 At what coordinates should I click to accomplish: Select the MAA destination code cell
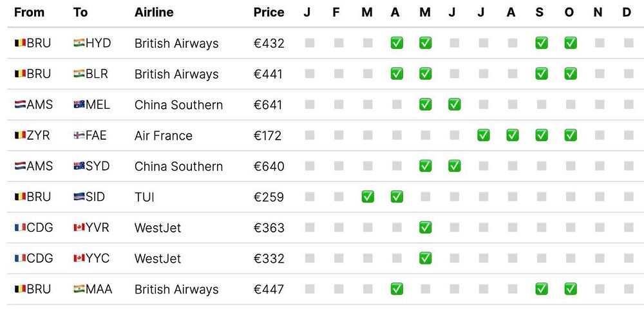(x=99, y=290)
